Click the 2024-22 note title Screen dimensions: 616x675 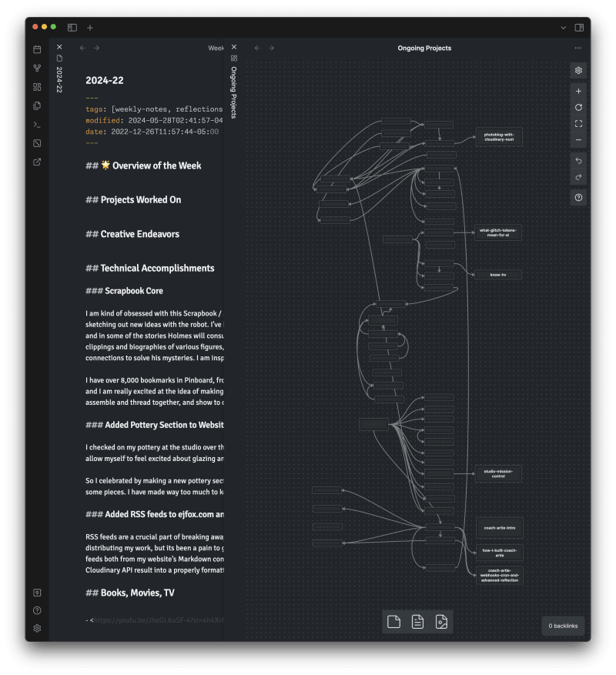click(105, 81)
